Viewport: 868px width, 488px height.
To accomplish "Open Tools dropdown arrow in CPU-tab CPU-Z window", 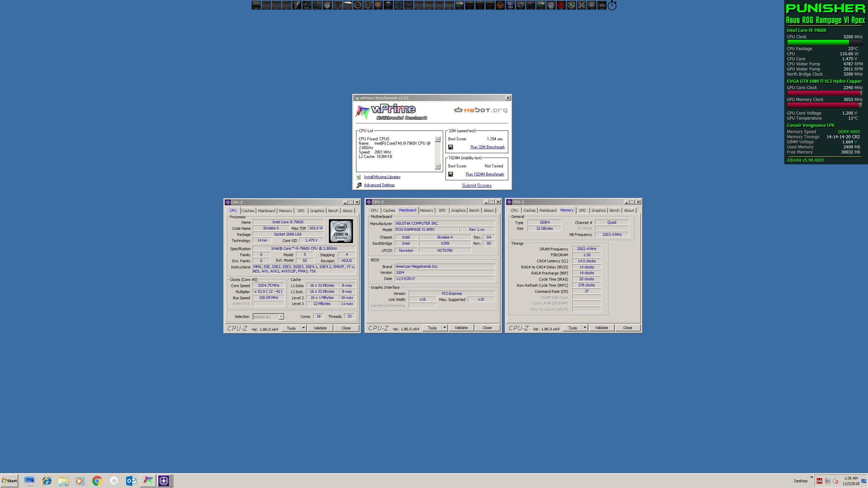I will pos(303,328).
